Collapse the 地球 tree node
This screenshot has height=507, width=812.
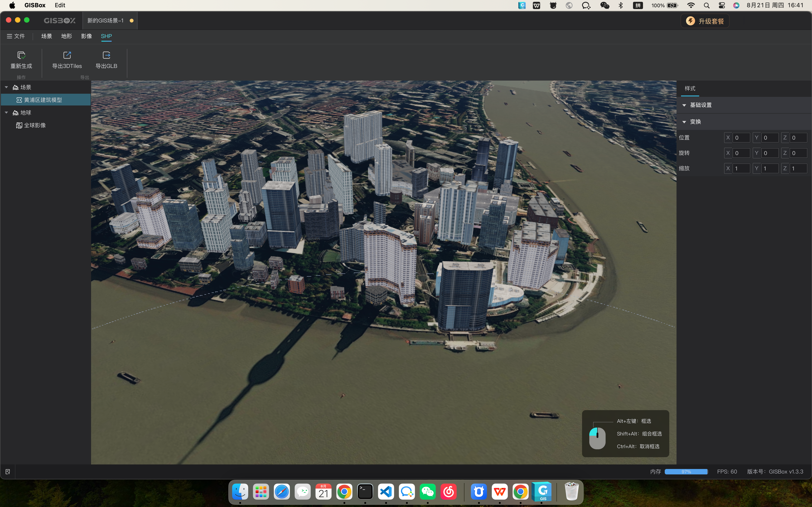(x=6, y=113)
